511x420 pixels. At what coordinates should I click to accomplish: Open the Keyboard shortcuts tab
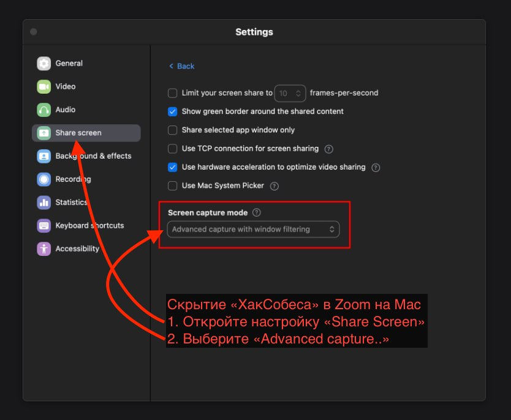coord(86,225)
